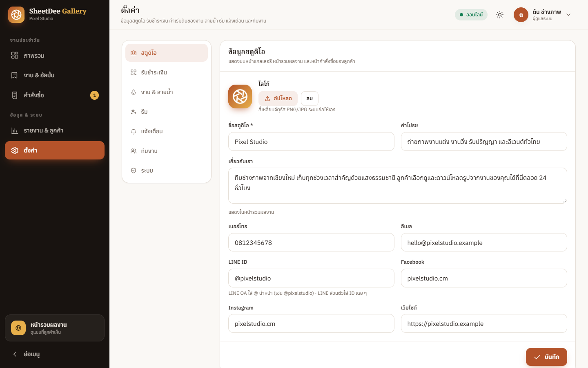The height and width of the screenshot is (368, 588).
Task: Expand the ต้น ช่างภาพ user menu chevron
Action: pos(568,15)
